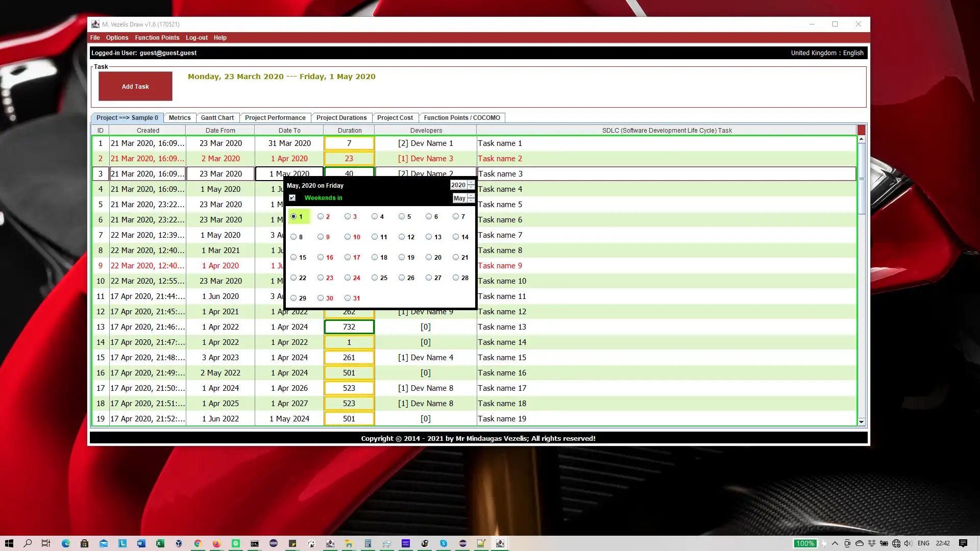Click the May month spinner down arrow
The height and width of the screenshot is (551, 980).
pos(471,201)
